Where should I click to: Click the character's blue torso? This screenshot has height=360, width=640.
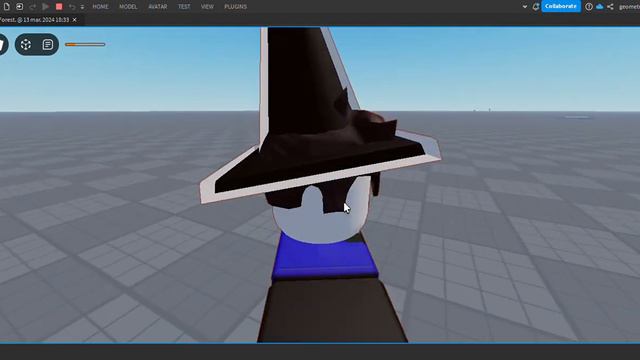(325, 260)
